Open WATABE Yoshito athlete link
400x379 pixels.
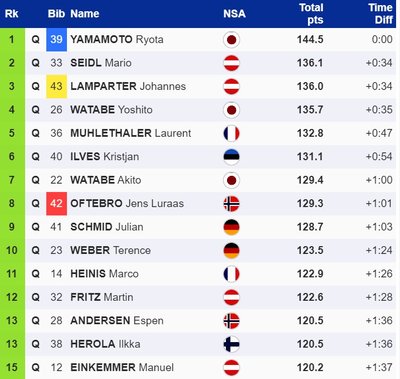(111, 110)
